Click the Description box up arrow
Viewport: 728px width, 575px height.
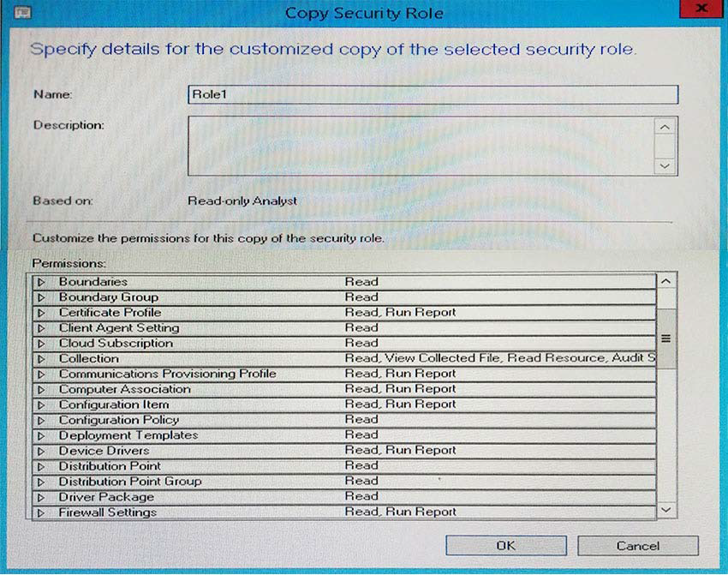click(665, 127)
